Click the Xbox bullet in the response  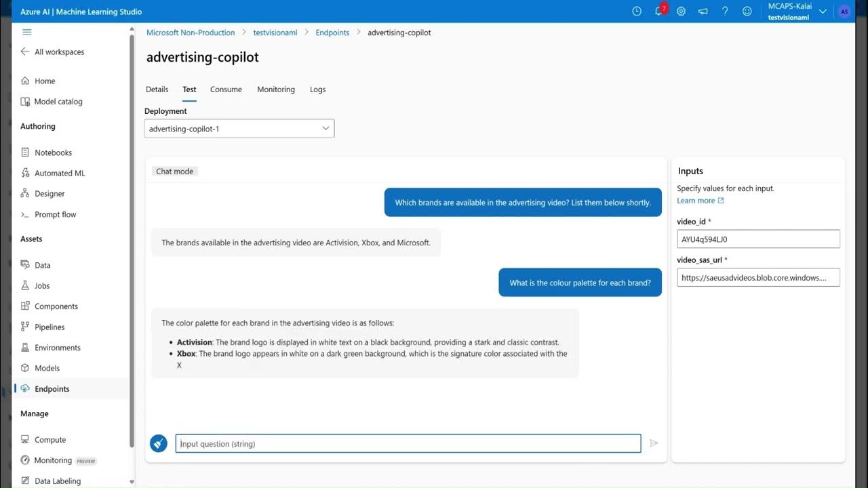[372, 359]
